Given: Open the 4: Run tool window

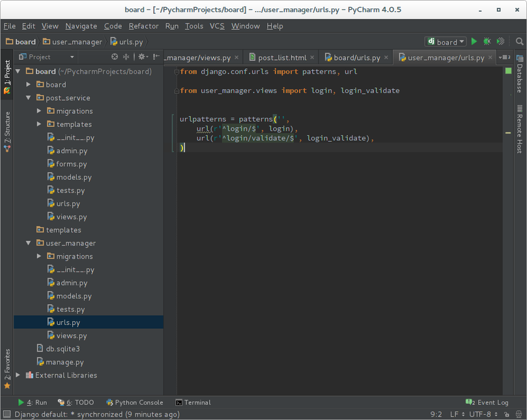Looking at the screenshot, I should click(33, 402).
